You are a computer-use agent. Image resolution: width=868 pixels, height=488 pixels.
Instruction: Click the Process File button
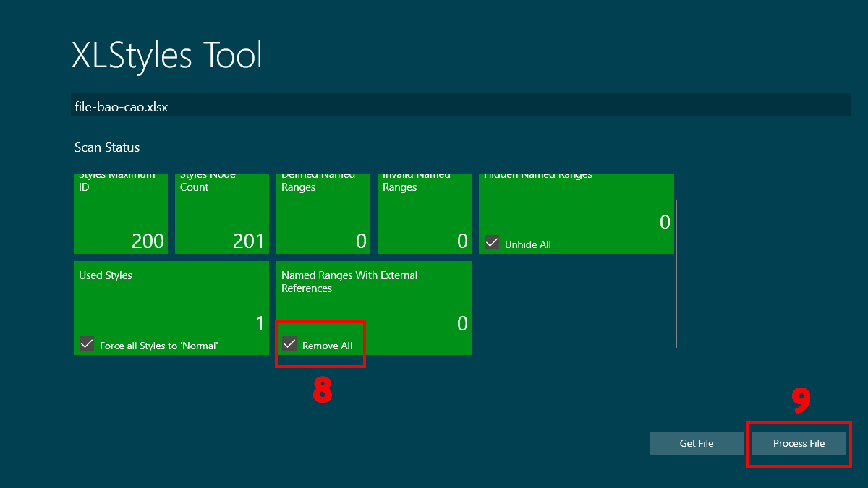[x=799, y=443]
